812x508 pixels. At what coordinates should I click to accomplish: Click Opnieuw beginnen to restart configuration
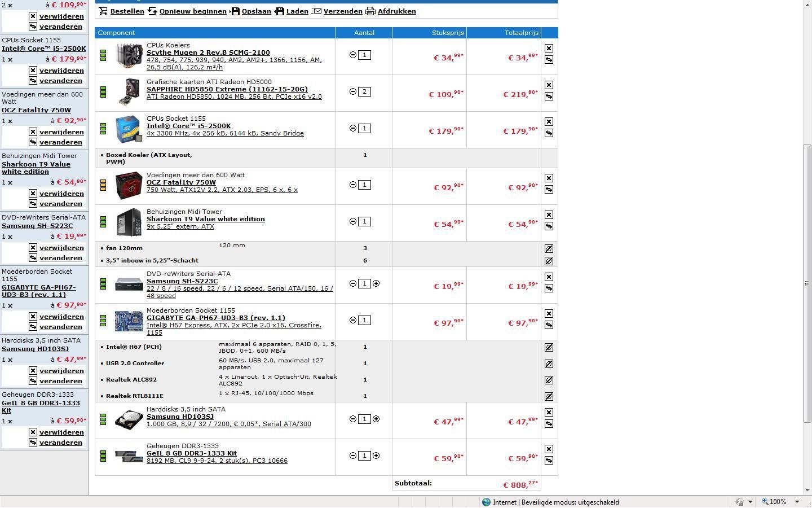point(187,11)
